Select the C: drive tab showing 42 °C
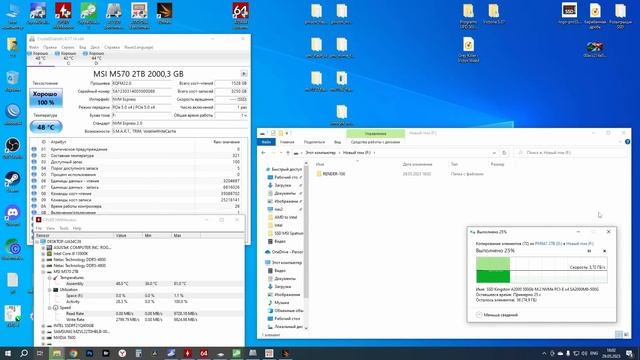Screen dimensions: 640x360 click(68, 58)
